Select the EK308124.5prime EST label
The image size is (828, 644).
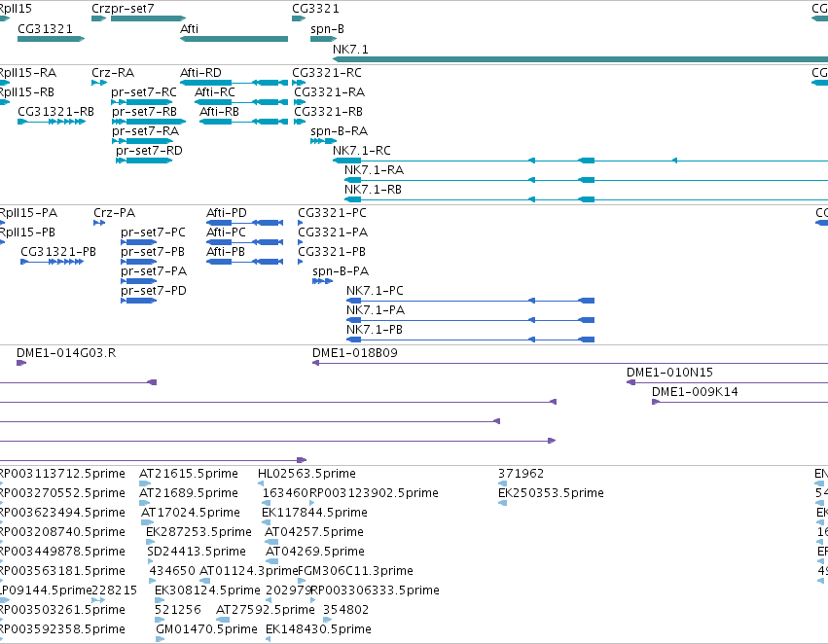[207, 591]
